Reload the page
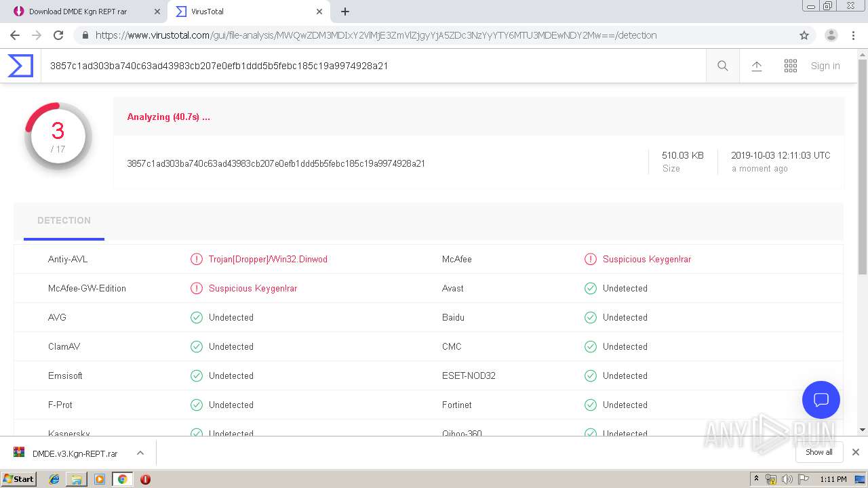The image size is (868, 488). [58, 35]
